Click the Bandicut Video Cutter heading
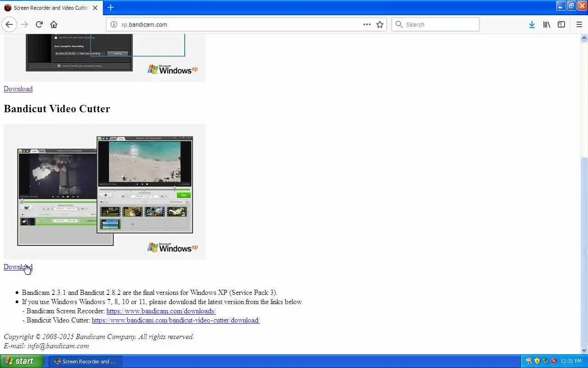The height and width of the screenshot is (368, 588). point(57,109)
